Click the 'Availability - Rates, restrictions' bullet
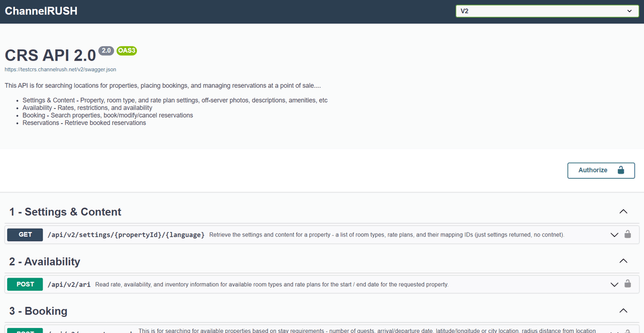The image size is (644, 333). tap(88, 108)
